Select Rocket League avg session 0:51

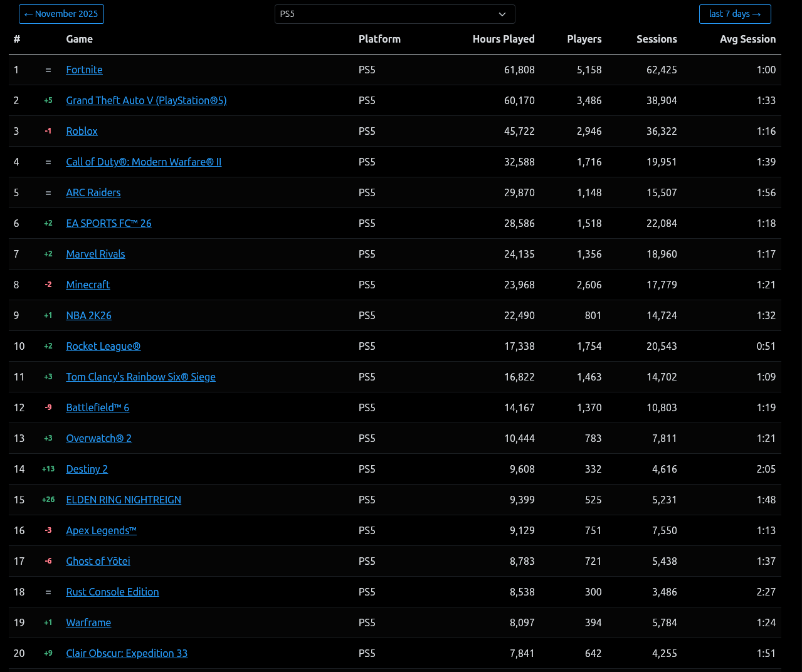click(766, 346)
